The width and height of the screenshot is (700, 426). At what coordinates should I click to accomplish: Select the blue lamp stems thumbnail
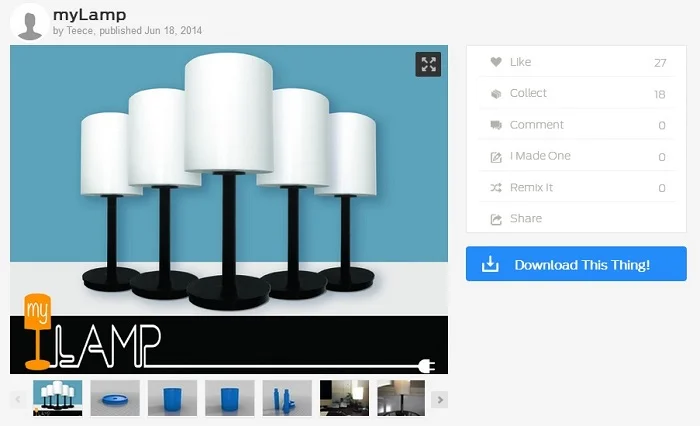click(x=287, y=398)
